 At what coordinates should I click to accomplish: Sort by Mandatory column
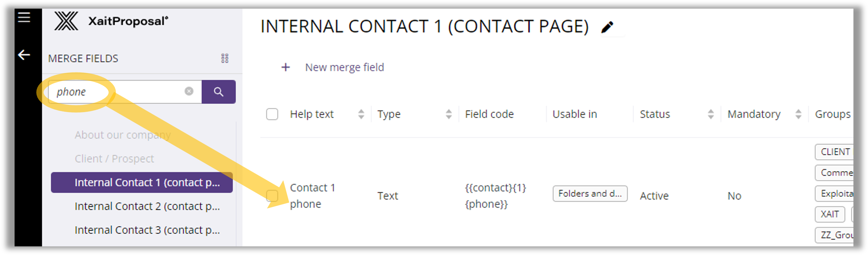(798, 114)
